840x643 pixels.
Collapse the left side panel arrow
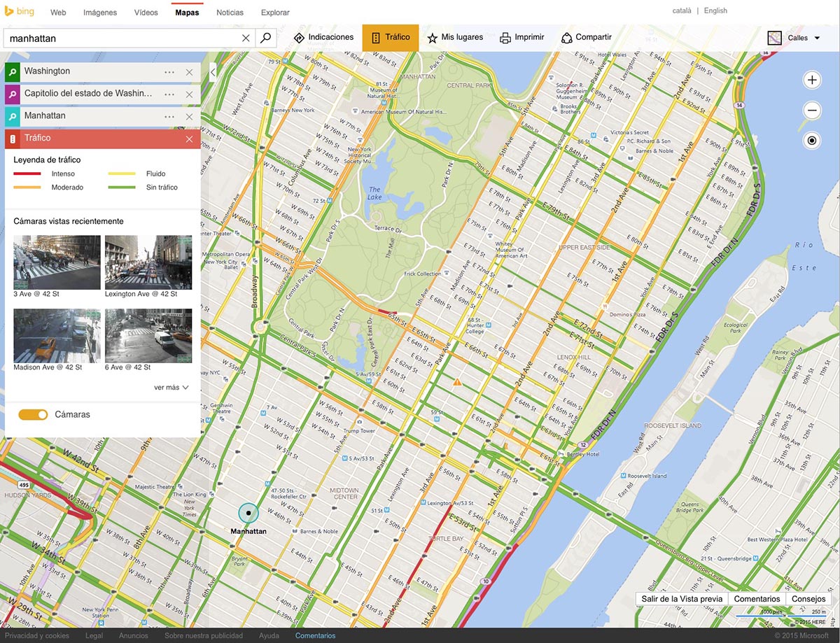pos(212,71)
